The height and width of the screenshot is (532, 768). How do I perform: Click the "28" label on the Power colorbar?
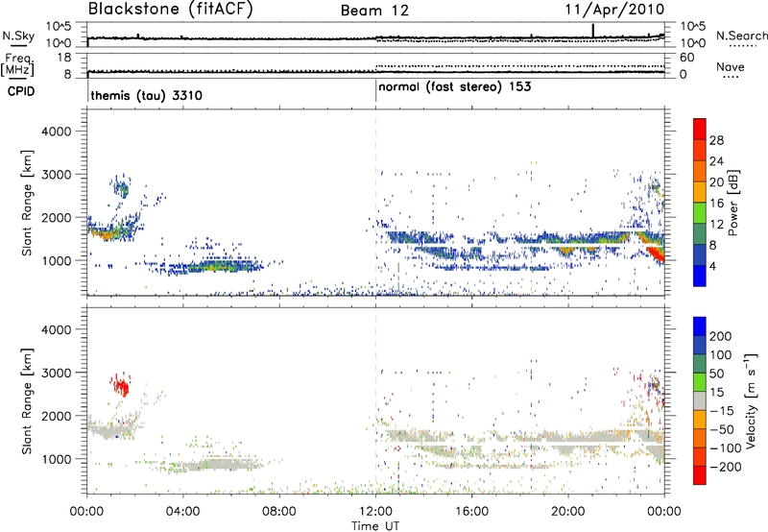pyautogui.click(x=716, y=140)
